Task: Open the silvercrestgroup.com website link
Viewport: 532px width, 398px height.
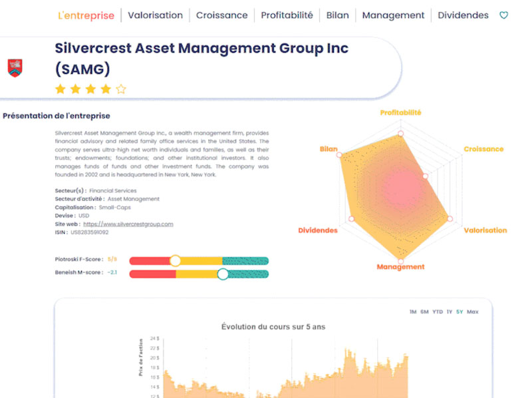Action: point(128,224)
